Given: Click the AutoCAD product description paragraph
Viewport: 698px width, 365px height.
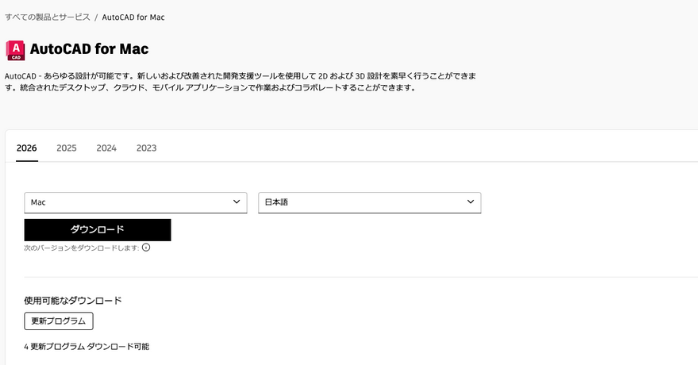Looking at the screenshot, I should (x=240, y=82).
